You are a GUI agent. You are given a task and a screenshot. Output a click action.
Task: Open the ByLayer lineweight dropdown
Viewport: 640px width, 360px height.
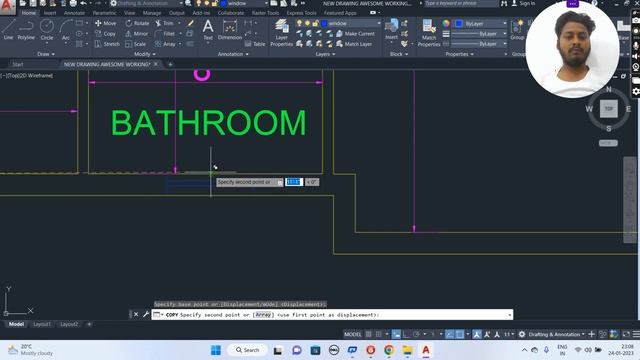[x=480, y=34]
